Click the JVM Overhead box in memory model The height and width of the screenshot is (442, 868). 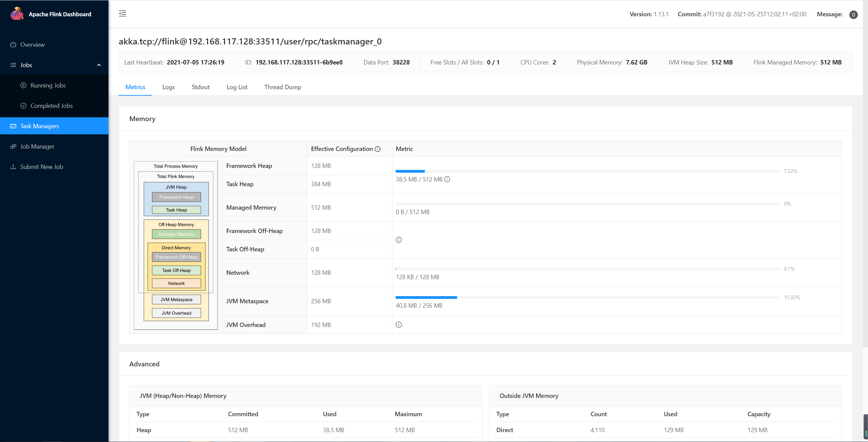176,313
